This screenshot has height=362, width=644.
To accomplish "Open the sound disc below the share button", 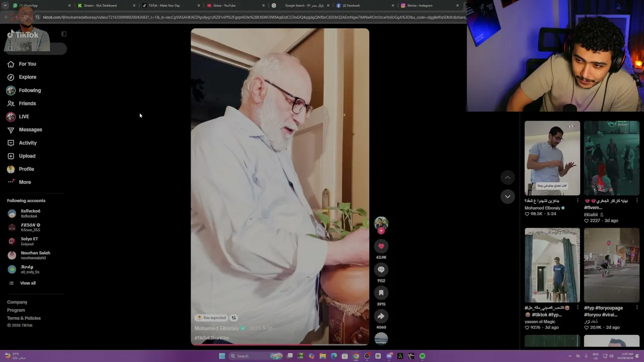I will click(x=381, y=338).
